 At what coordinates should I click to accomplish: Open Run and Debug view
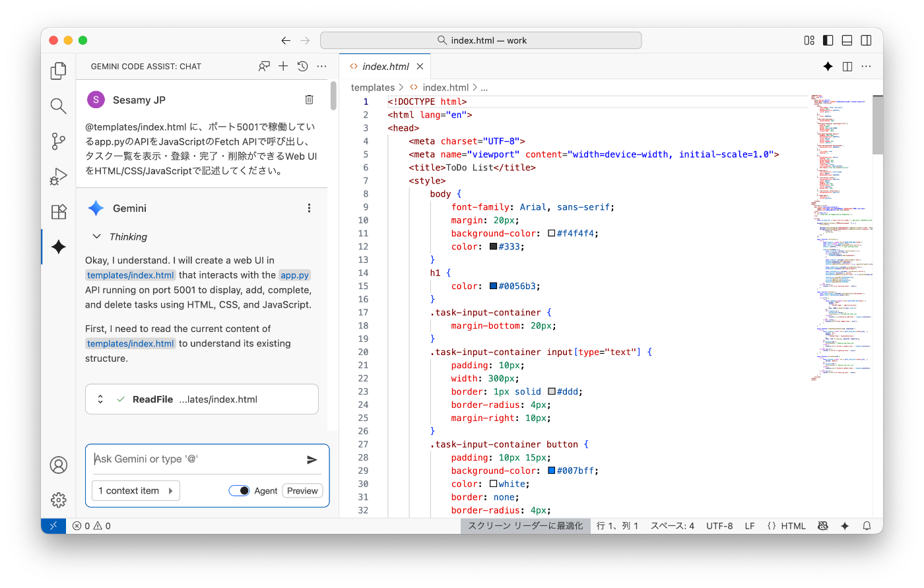(58, 176)
